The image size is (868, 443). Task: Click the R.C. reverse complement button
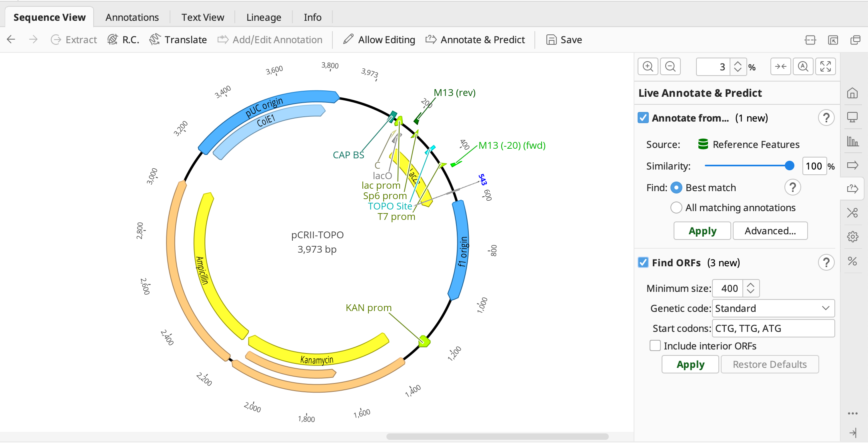pyautogui.click(x=123, y=40)
